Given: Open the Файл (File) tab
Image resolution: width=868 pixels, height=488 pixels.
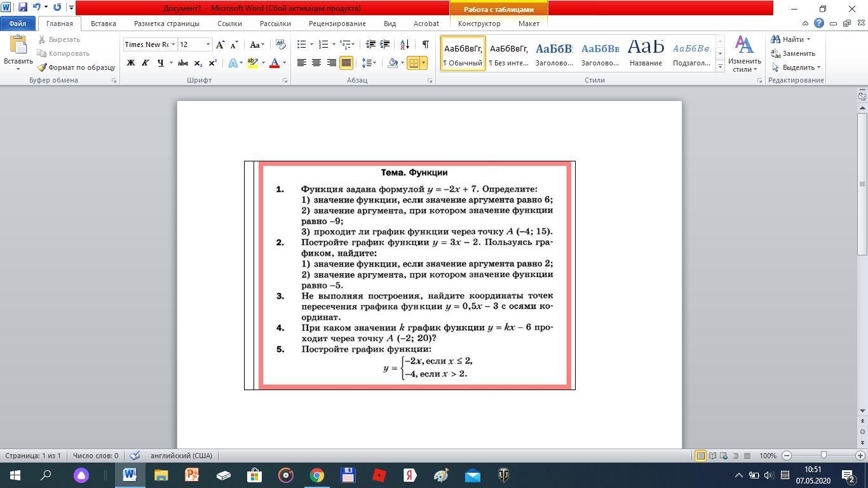Looking at the screenshot, I should pyautogui.click(x=18, y=24).
